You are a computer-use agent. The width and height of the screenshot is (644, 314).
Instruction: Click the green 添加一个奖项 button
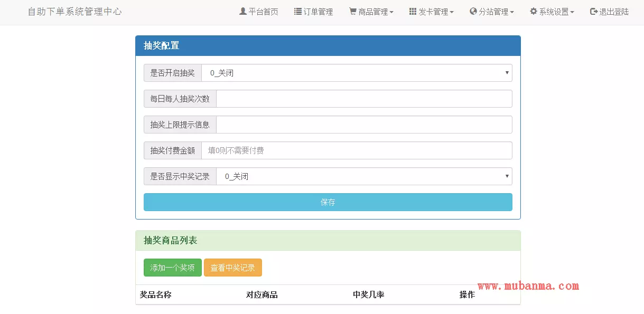[x=172, y=268]
